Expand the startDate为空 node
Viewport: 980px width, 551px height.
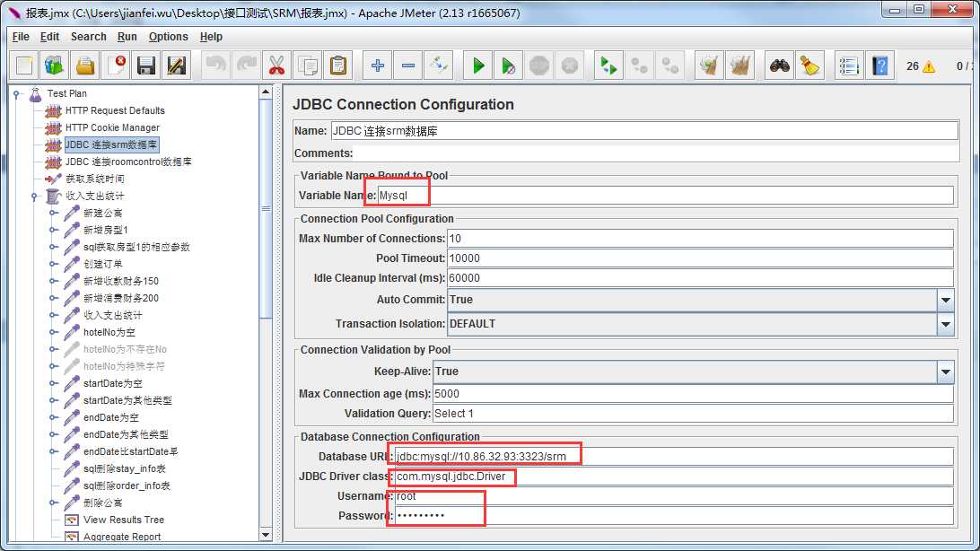[53, 383]
